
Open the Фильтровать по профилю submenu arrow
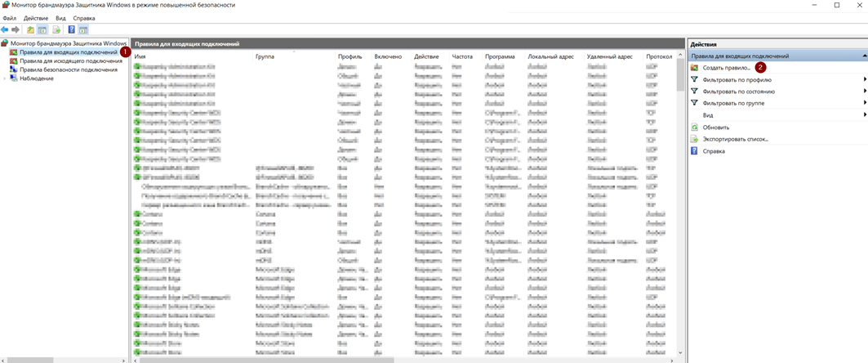pos(865,80)
